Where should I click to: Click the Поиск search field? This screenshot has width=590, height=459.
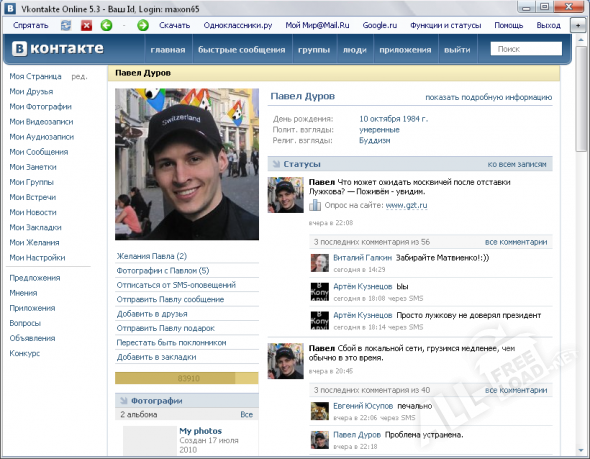click(x=526, y=49)
